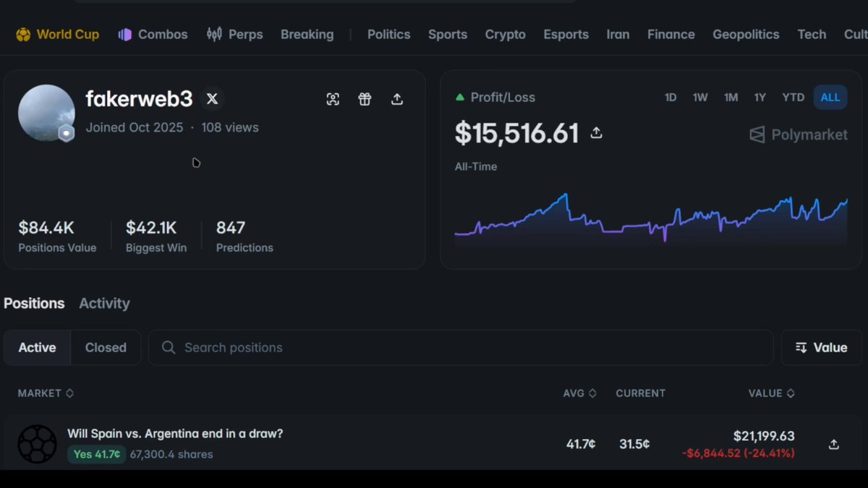Select the YTD profit range
This screenshot has width=868, height=488.
(793, 98)
